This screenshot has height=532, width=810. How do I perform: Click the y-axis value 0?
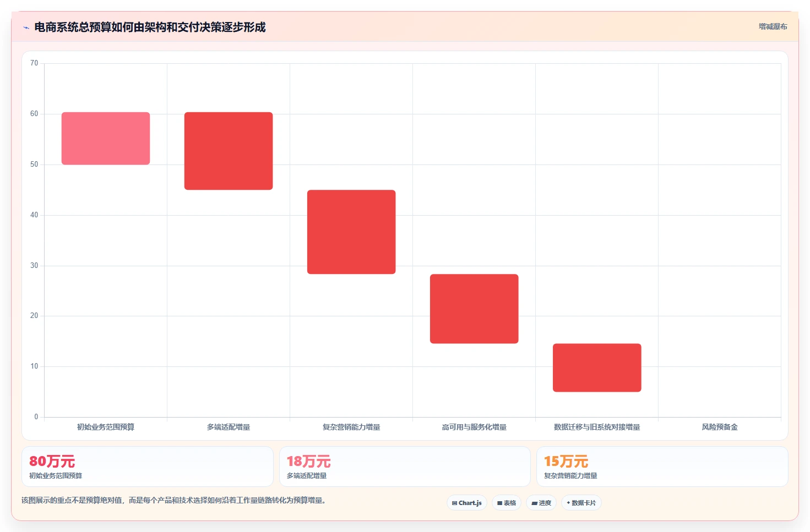point(36,417)
